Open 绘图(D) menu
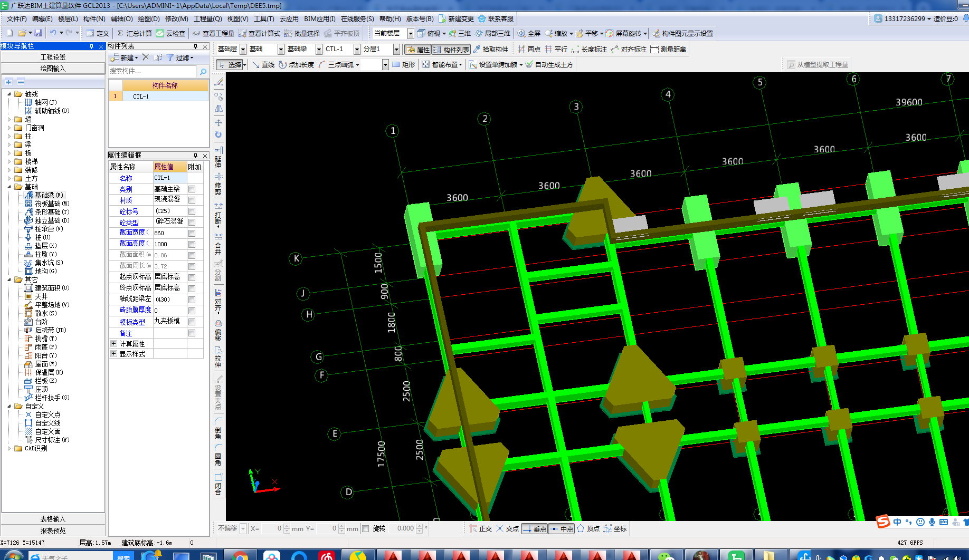 (x=148, y=18)
